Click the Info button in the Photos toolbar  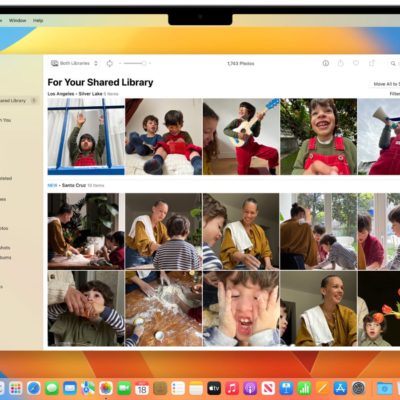pos(326,63)
